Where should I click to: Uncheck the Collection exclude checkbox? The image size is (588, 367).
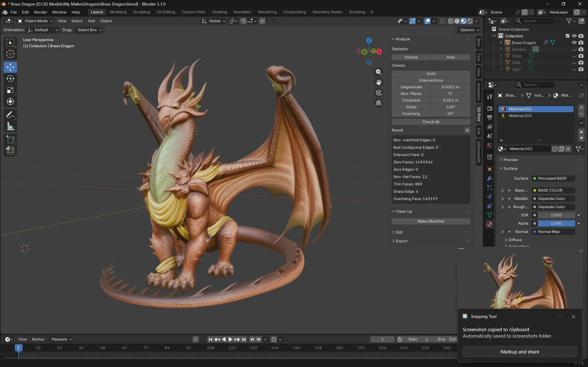567,36
